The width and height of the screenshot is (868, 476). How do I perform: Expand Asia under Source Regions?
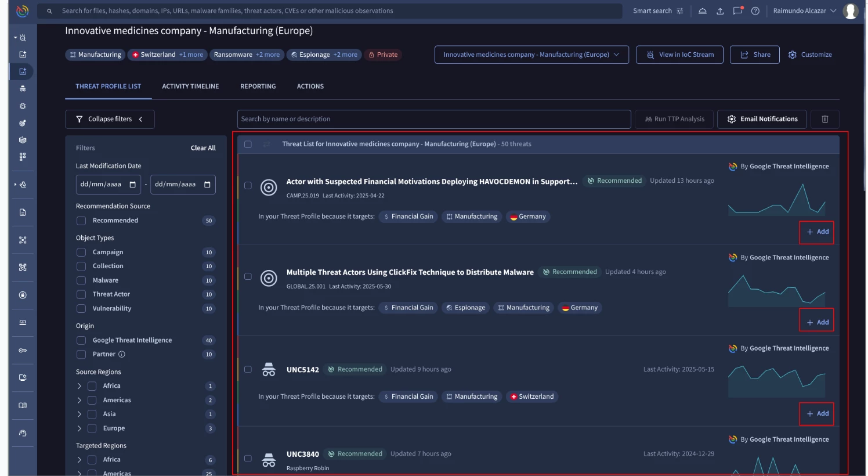click(79, 414)
